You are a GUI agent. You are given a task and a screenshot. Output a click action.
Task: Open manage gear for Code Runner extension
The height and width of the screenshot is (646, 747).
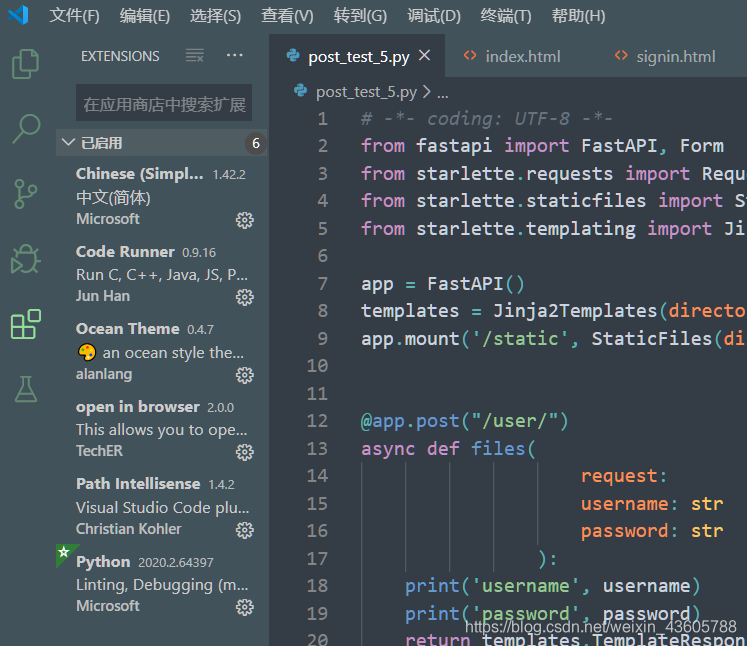245,297
